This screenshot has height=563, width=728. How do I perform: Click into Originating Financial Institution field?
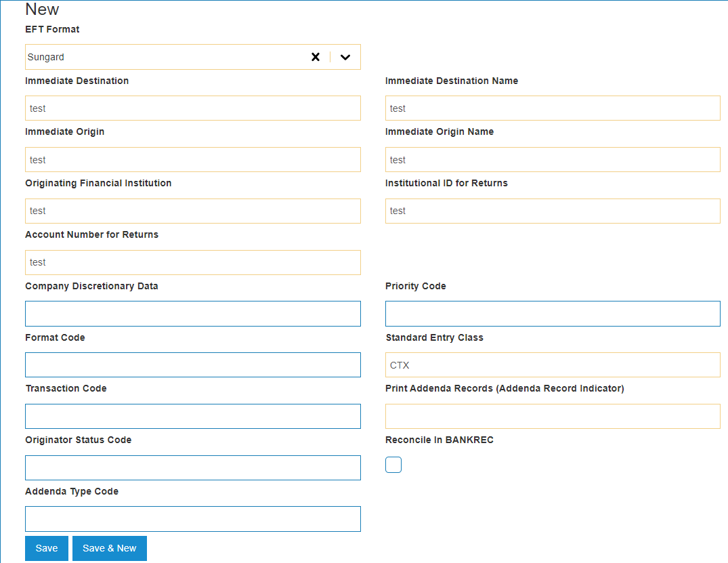(193, 211)
